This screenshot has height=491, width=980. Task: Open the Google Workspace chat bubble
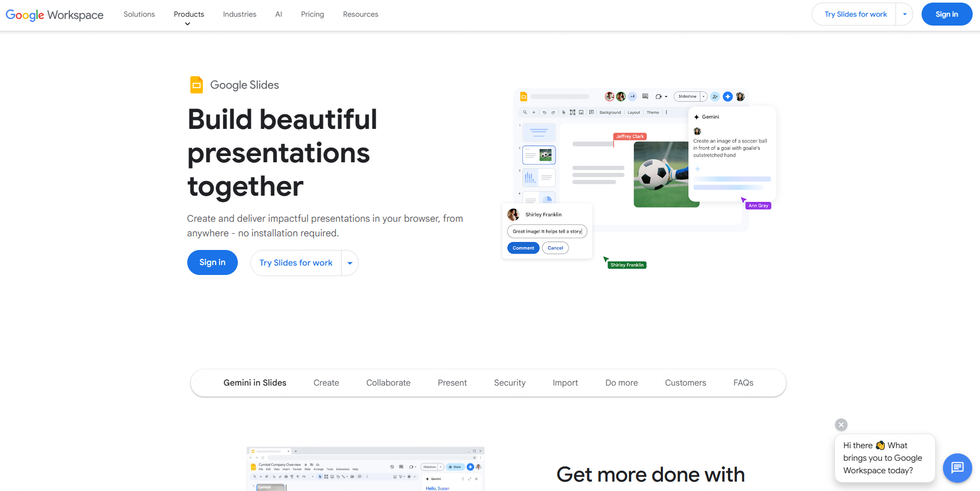957,468
